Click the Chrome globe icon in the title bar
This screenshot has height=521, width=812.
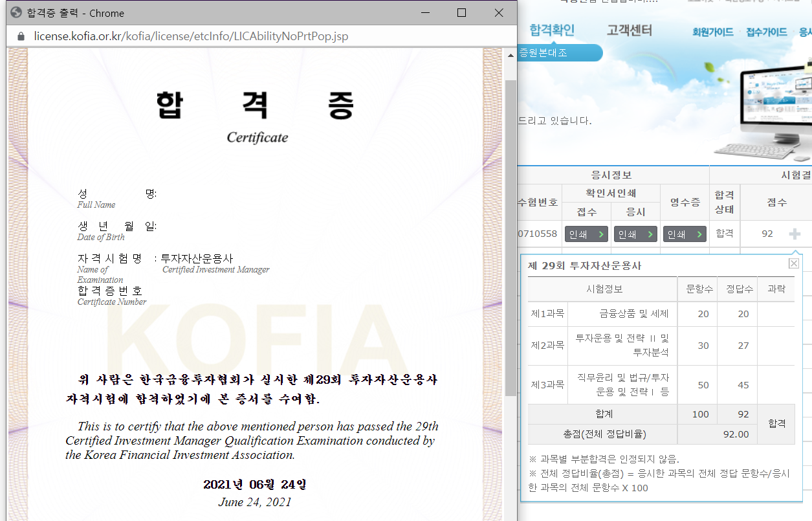coord(16,12)
